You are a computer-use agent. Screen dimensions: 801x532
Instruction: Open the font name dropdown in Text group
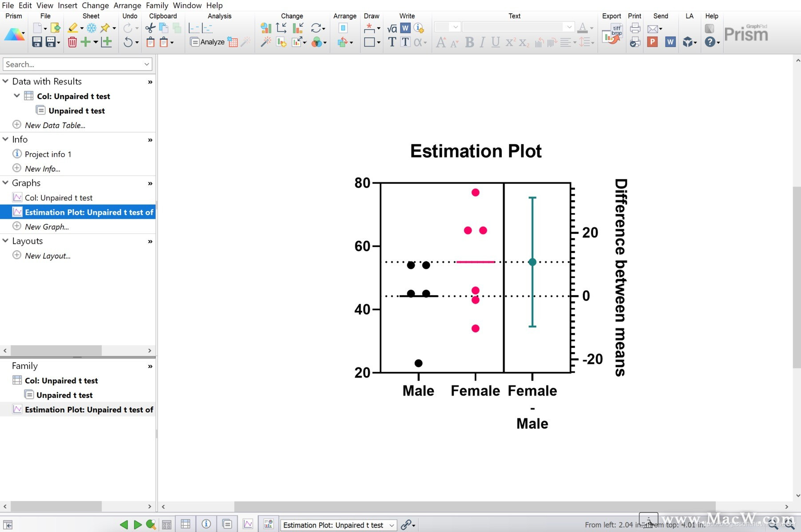pos(569,27)
